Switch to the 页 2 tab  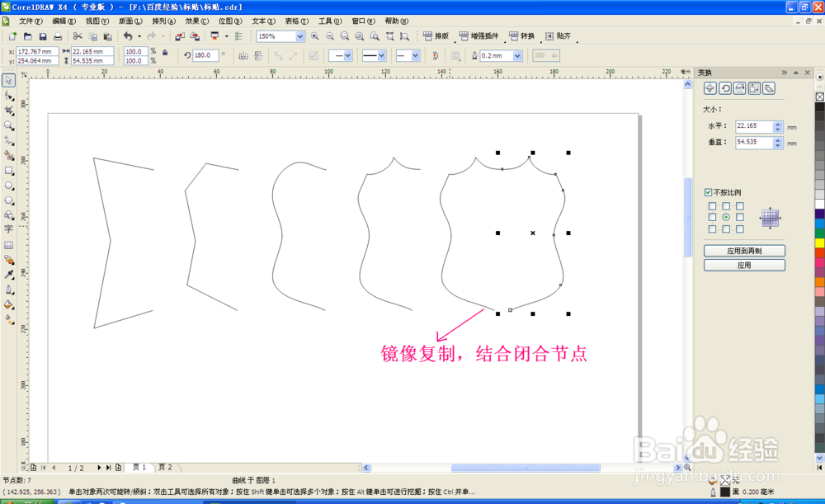pyautogui.click(x=164, y=467)
